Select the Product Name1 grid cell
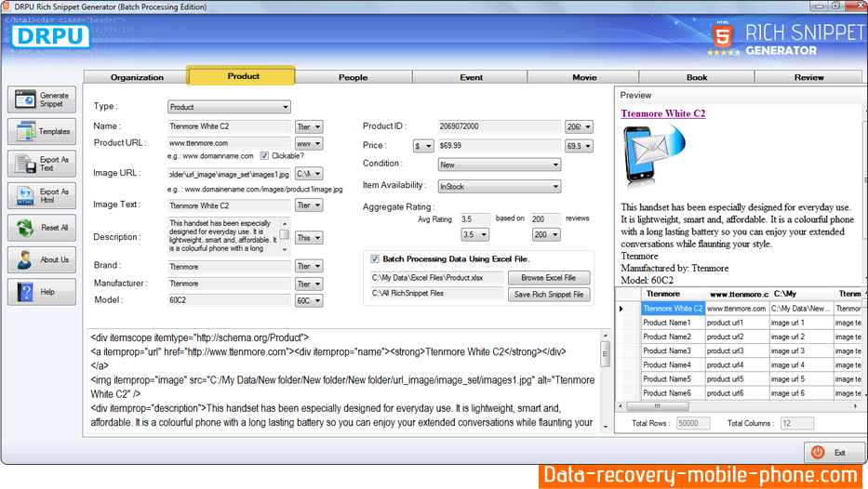 (x=674, y=323)
